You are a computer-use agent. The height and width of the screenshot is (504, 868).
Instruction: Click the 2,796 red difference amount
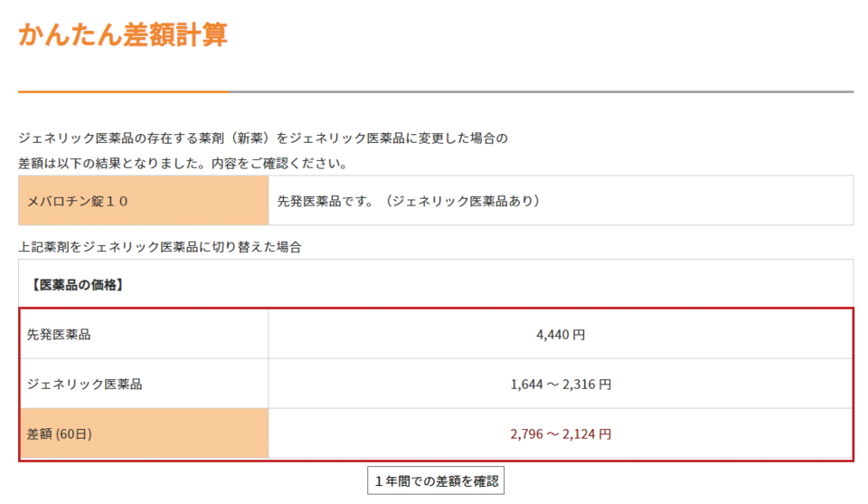click(x=526, y=433)
